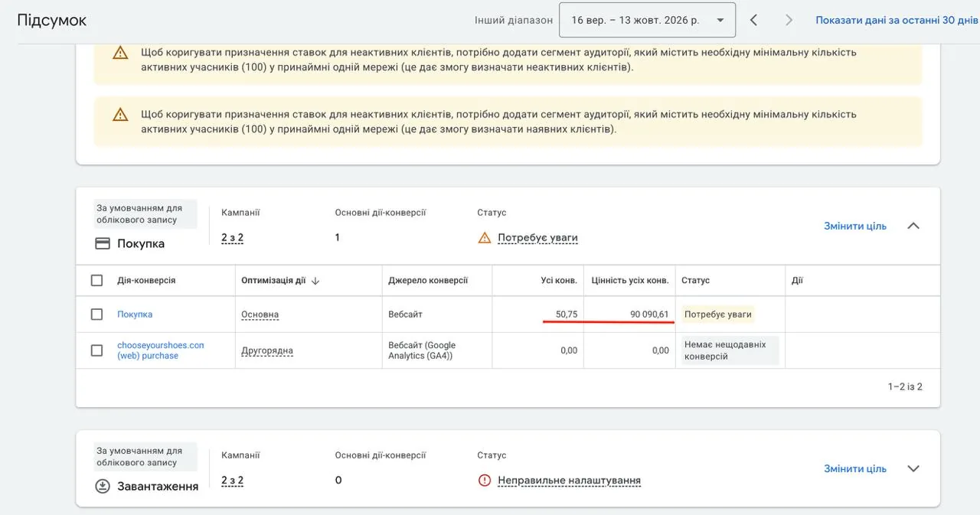The height and width of the screenshot is (515, 980).
Task: Click warning icon in the неактивних клієнтів alert
Action: click(120, 53)
